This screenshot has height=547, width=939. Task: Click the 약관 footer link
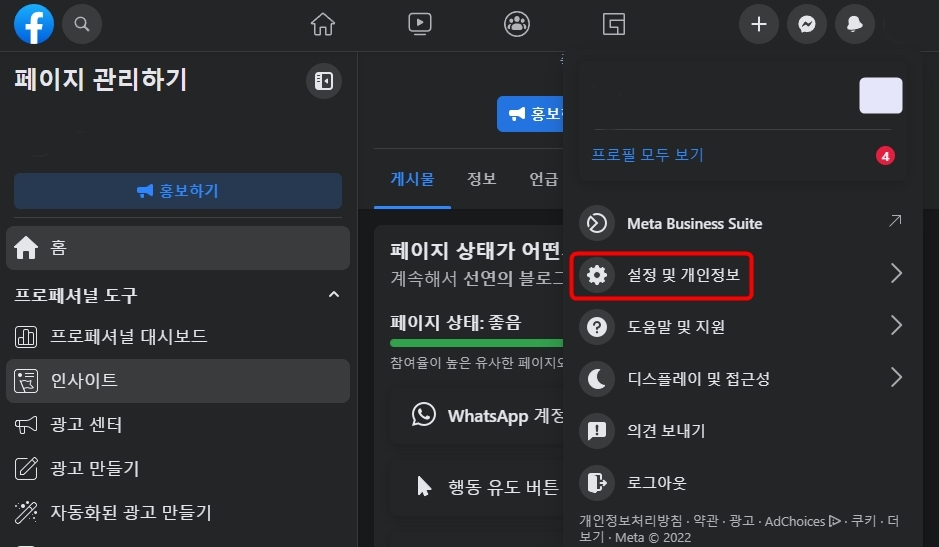click(705, 521)
